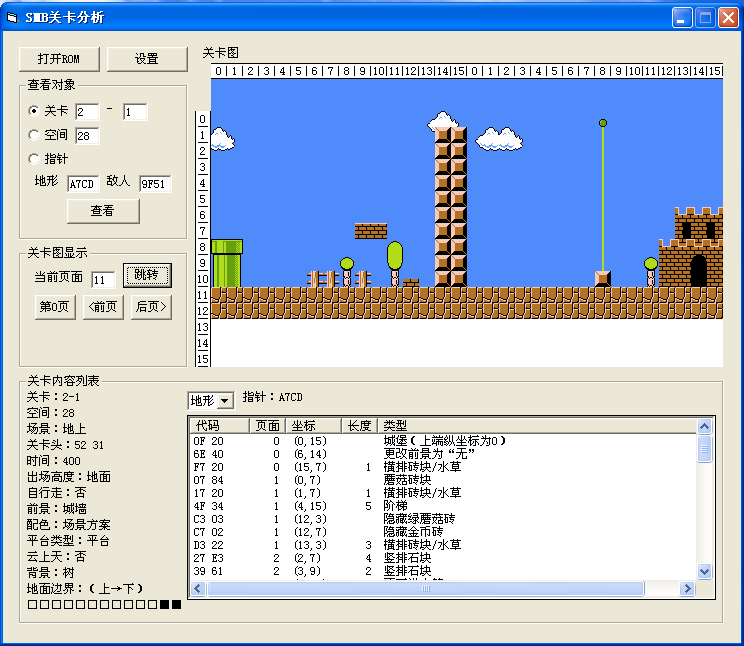Click the green pipe in level map

point(227,263)
